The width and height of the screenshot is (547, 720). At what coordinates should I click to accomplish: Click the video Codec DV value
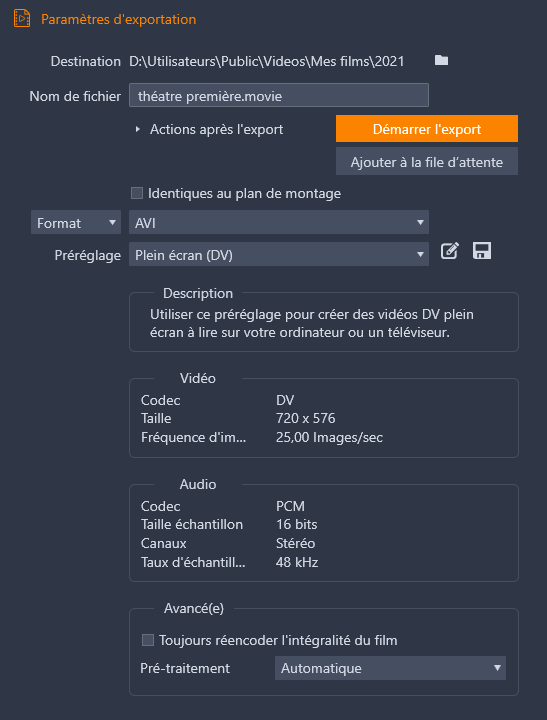tap(285, 400)
